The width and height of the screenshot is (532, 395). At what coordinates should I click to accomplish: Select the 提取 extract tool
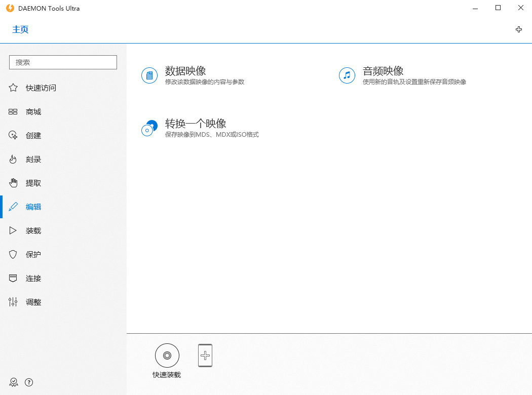[x=33, y=183]
